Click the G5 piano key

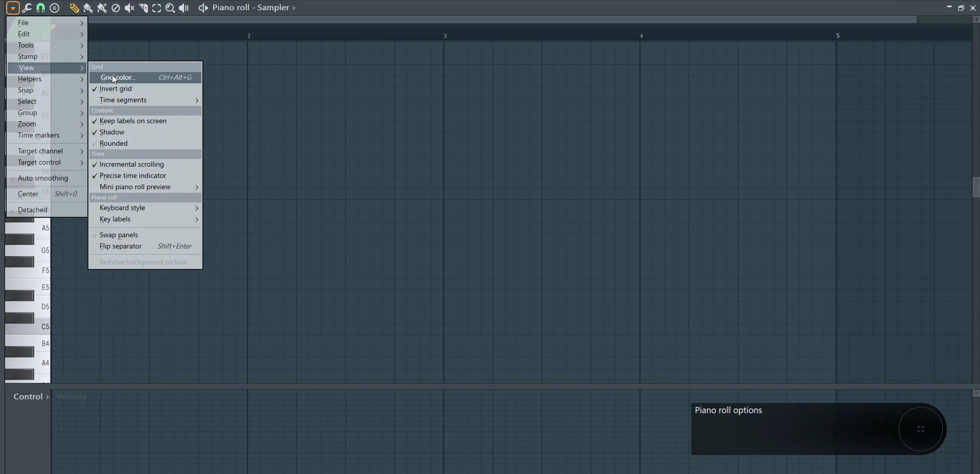pos(28,251)
